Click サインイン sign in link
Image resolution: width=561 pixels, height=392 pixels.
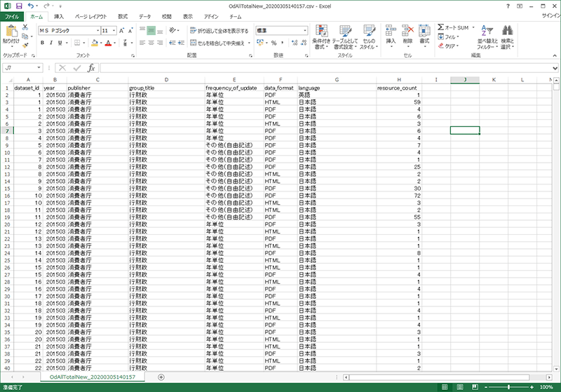(551, 15)
